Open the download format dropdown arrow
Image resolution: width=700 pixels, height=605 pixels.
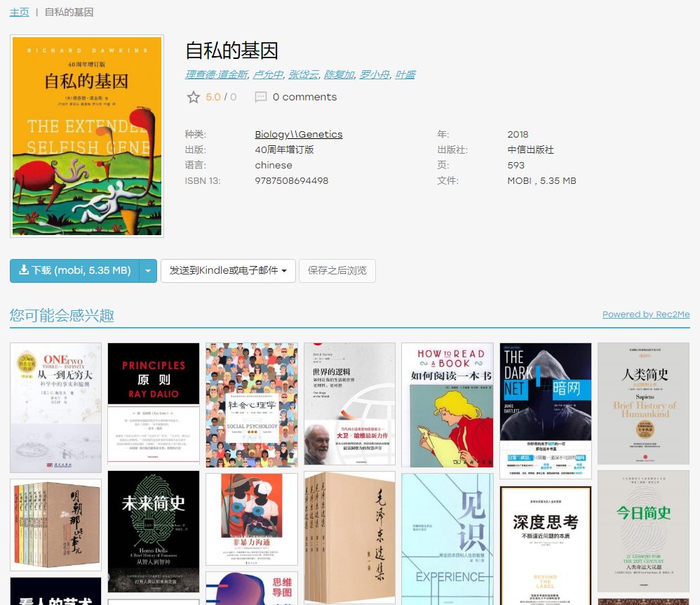point(148,271)
